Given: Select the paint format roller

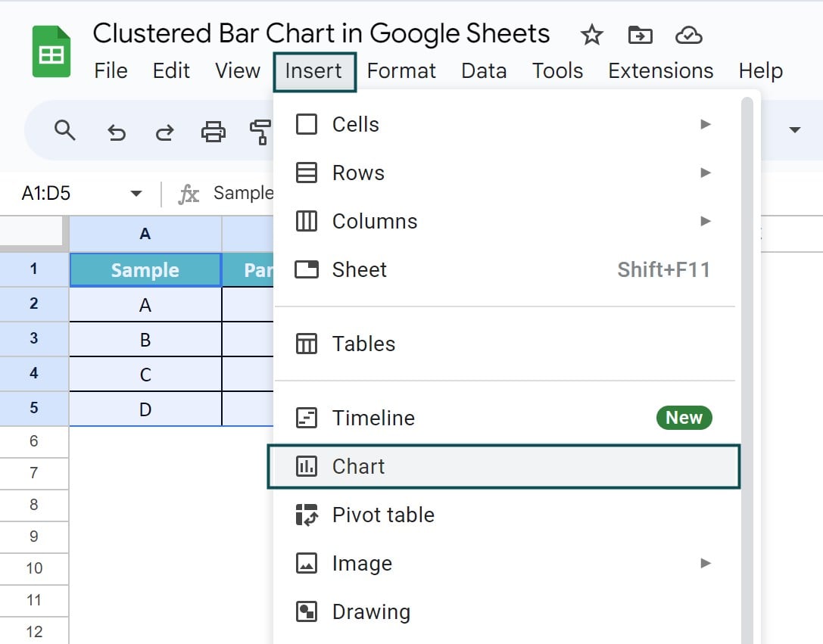Looking at the screenshot, I should (260, 132).
